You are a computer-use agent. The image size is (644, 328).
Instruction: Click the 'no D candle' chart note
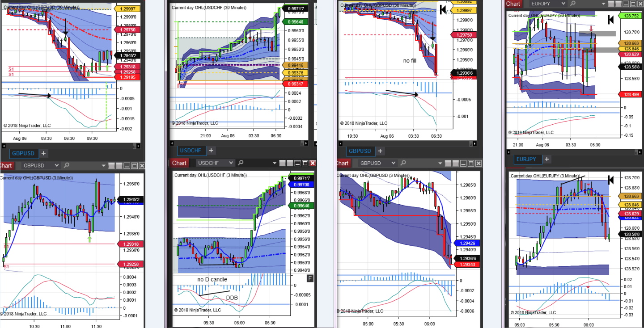click(212, 279)
